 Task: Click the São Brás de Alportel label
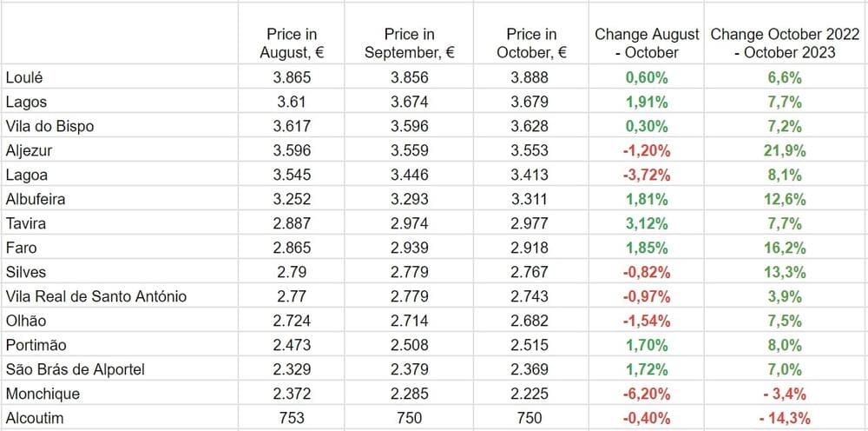(x=75, y=369)
